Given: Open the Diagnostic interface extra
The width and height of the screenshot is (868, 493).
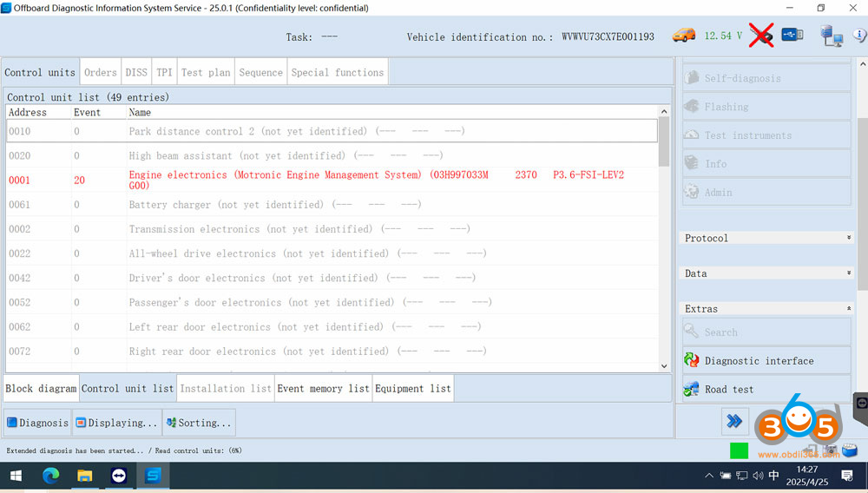Looking at the screenshot, I should [x=759, y=361].
